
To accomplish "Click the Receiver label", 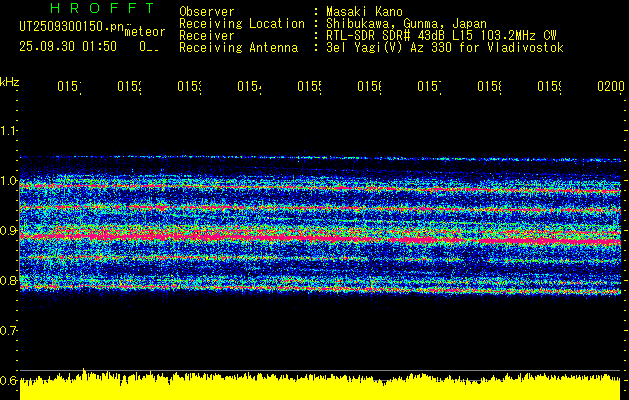I will click(207, 36).
